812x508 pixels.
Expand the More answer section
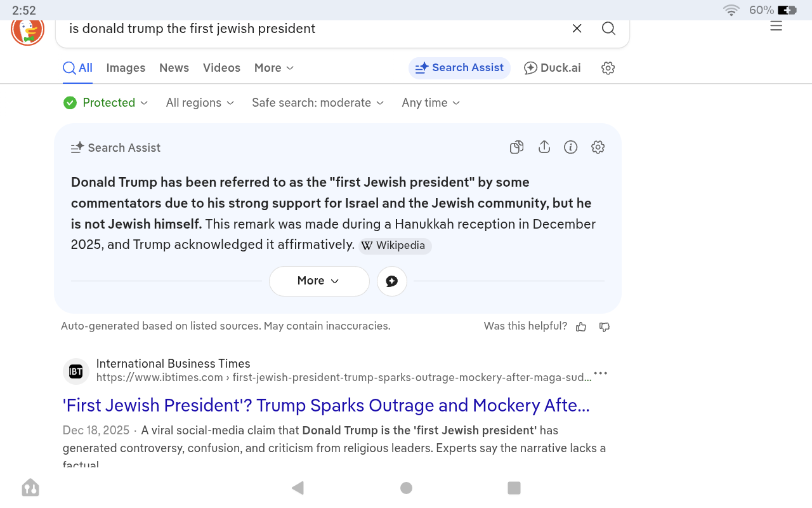click(319, 281)
